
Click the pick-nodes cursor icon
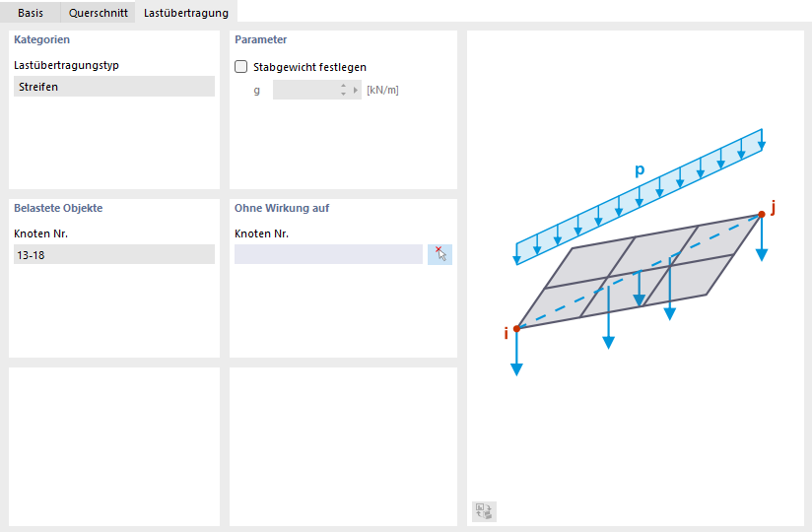click(440, 254)
